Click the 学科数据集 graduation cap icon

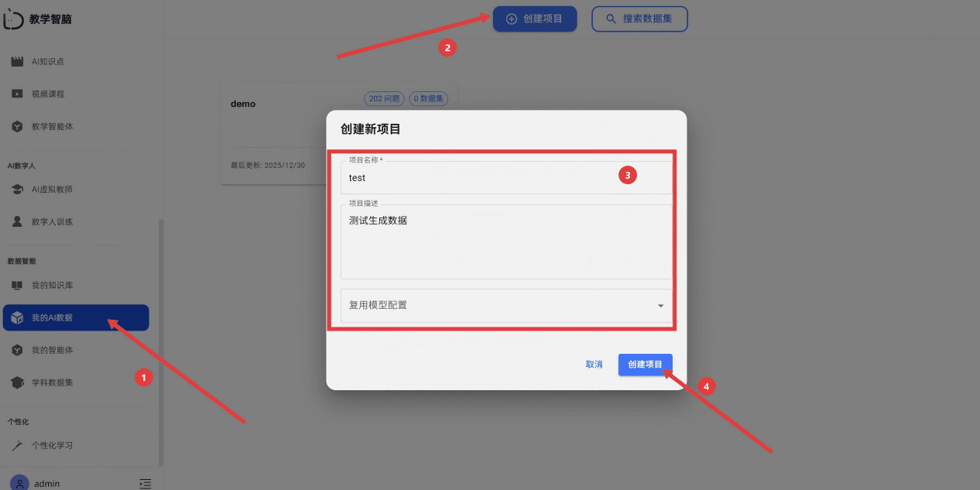tap(17, 382)
